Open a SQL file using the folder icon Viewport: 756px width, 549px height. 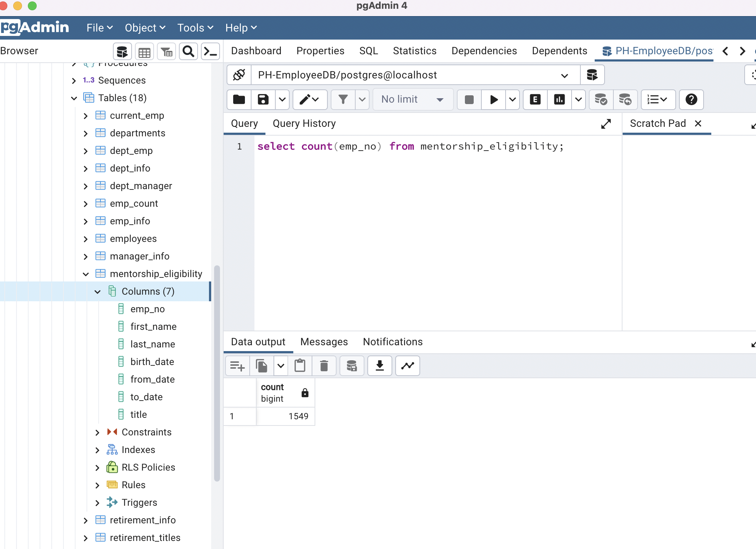238,99
